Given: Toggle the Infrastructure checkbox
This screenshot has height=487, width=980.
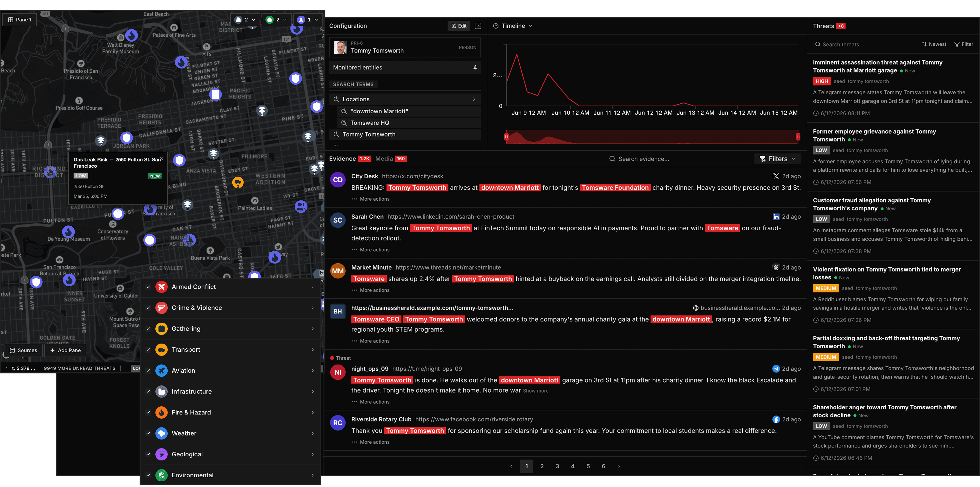Looking at the screenshot, I should (x=148, y=392).
